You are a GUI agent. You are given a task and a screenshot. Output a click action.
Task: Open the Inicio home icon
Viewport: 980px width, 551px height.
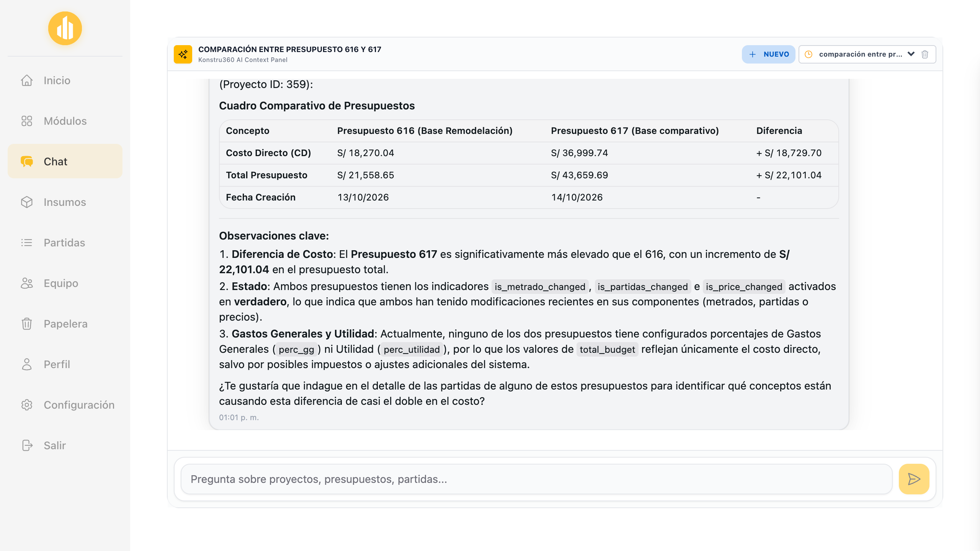(x=27, y=80)
